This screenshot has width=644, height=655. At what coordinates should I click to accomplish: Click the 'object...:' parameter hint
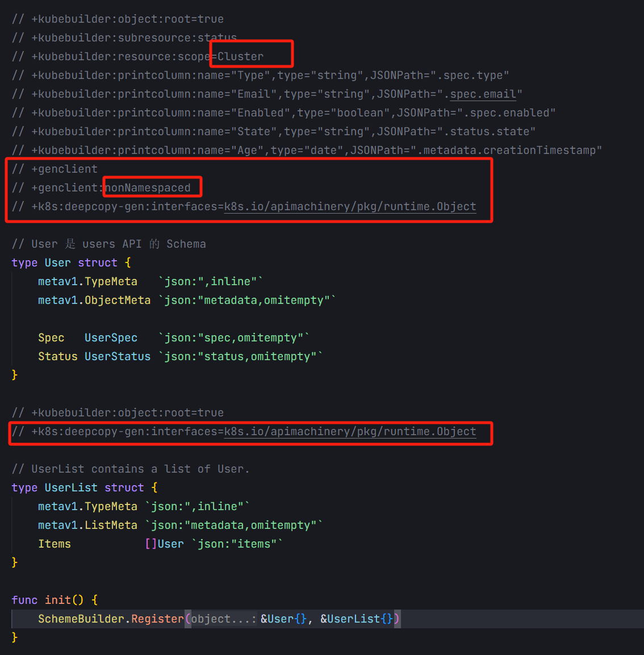click(224, 619)
